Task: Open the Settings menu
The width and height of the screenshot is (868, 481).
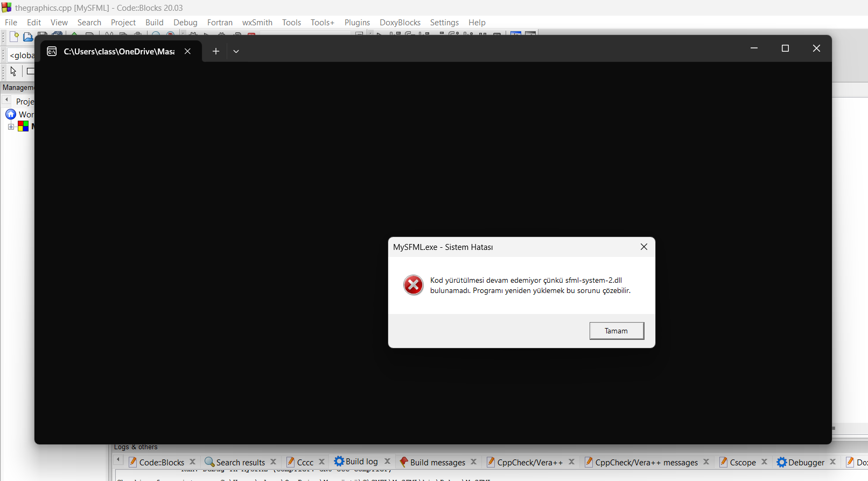Action: coord(444,22)
